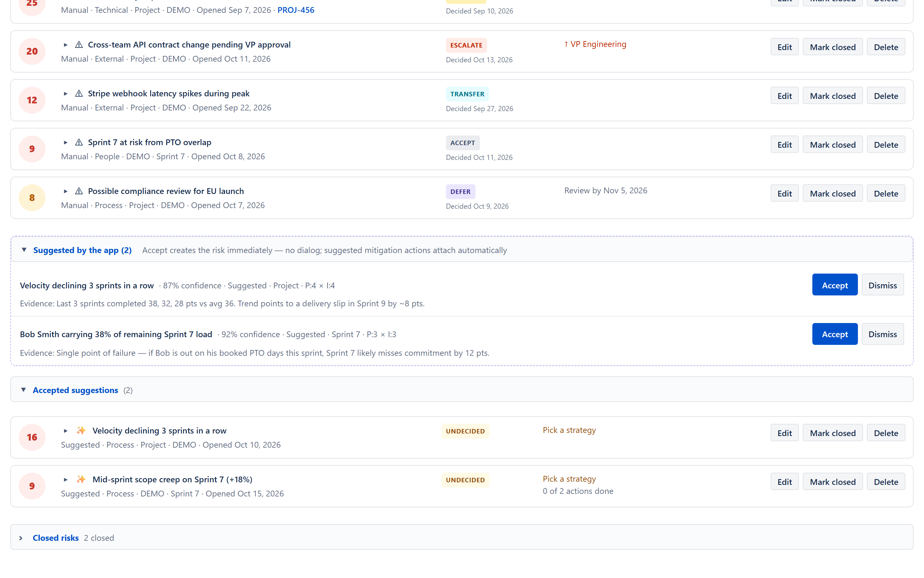
Task: Mark Stripe webhook latency risk closed
Action: (x=833, y=96)
